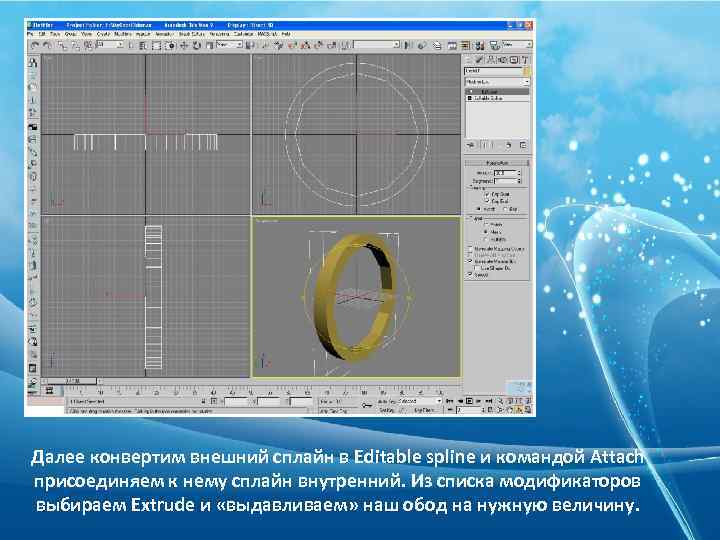Open the key mode Selected dropdown
The image size is (720, 540).
pos(419,401)
